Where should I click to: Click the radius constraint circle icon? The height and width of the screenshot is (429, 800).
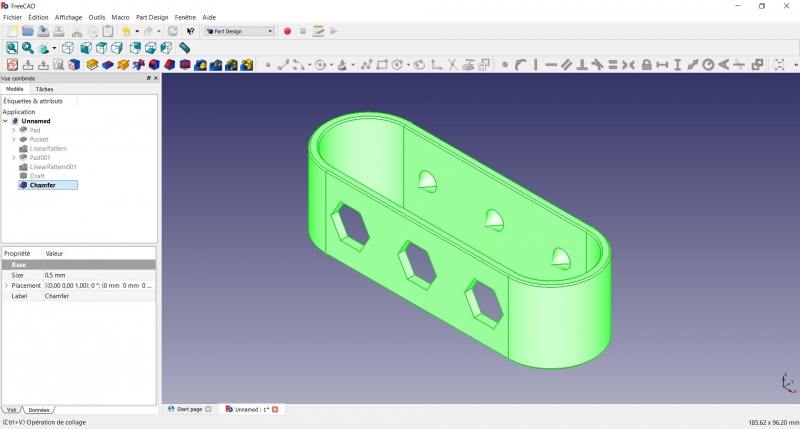tap(708, 65)
